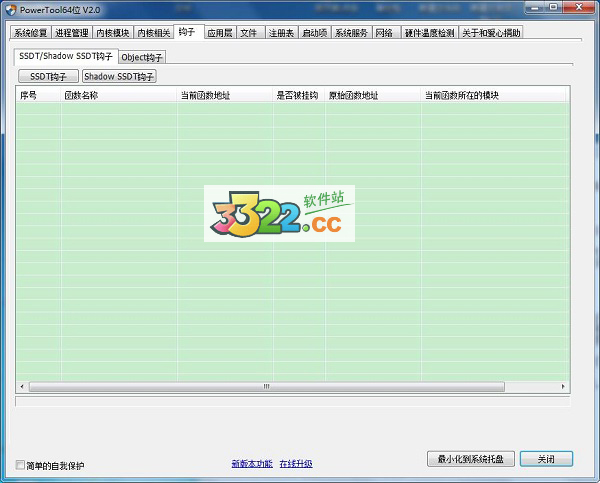This screenshot has width=600, height=483.
Task: Click the horizontal scrollbar thumb
Action: 267,387
